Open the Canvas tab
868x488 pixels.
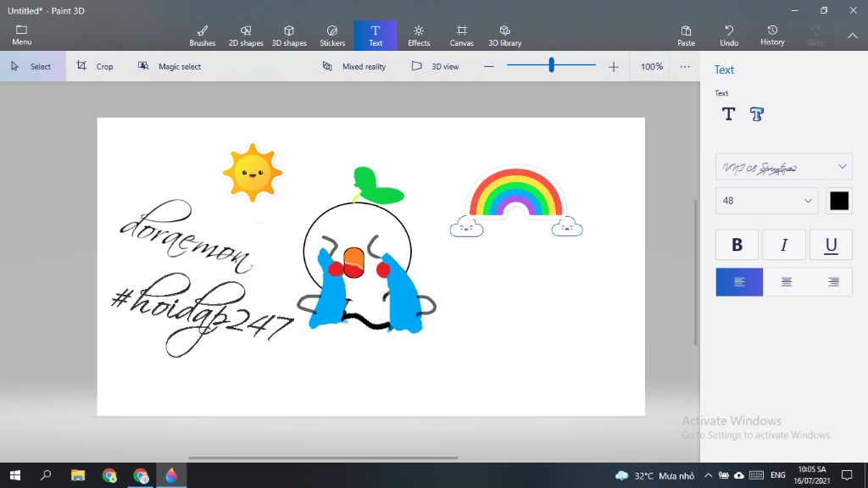click(461, 36)
